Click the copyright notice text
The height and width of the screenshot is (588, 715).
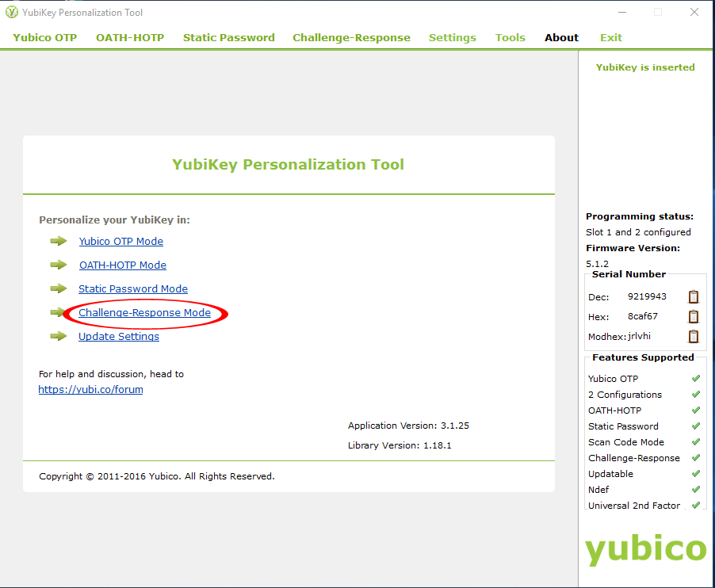(157, 476)
